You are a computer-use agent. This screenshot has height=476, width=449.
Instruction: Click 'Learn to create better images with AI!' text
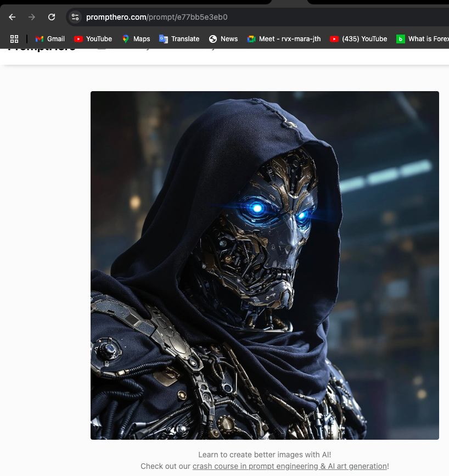click(265, 455)
